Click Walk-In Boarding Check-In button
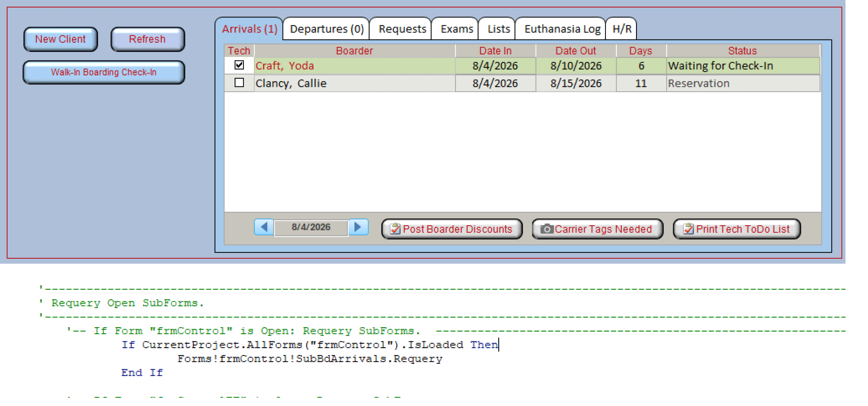This screenshot has height=406, width=868. pyautogui.click(x=104, y=72)
